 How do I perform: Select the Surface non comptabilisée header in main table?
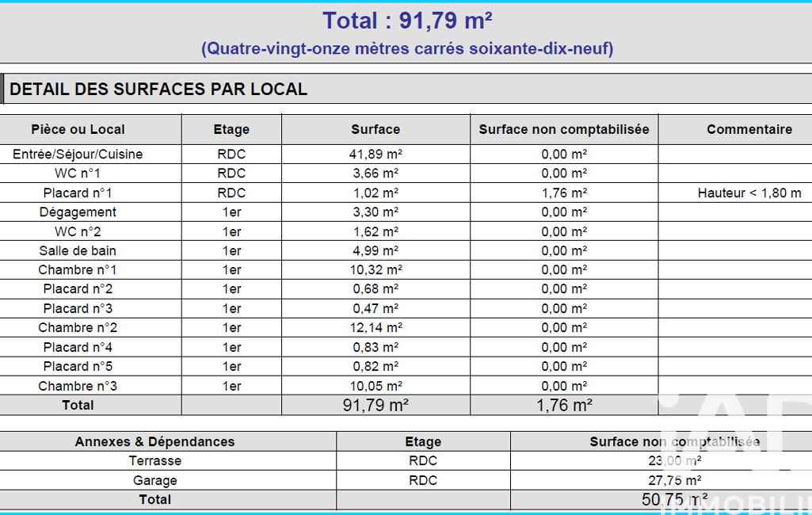click(x=563, y=129)
